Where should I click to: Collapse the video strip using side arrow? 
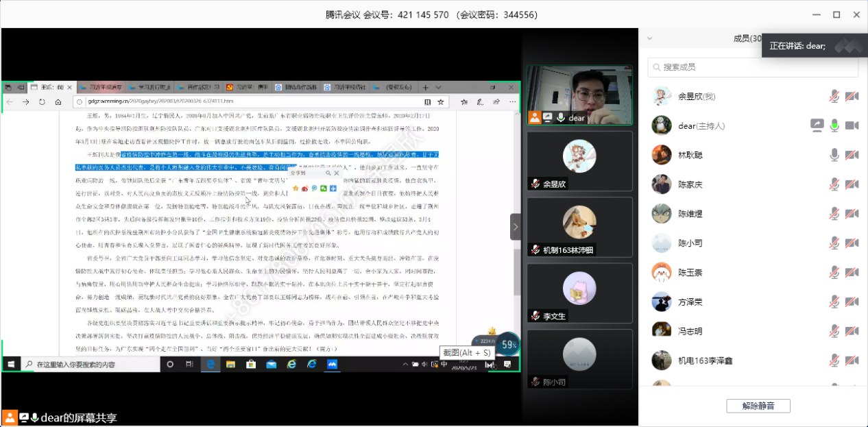(516, 227)
